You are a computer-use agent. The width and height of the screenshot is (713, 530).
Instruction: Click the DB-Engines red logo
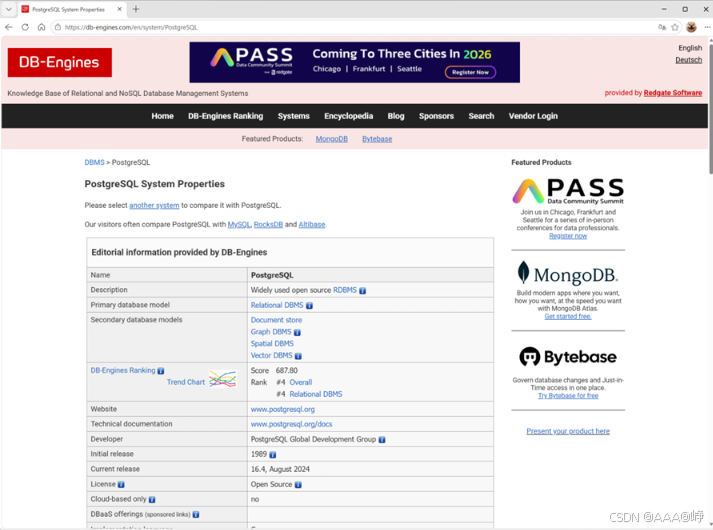click(60, 62)
